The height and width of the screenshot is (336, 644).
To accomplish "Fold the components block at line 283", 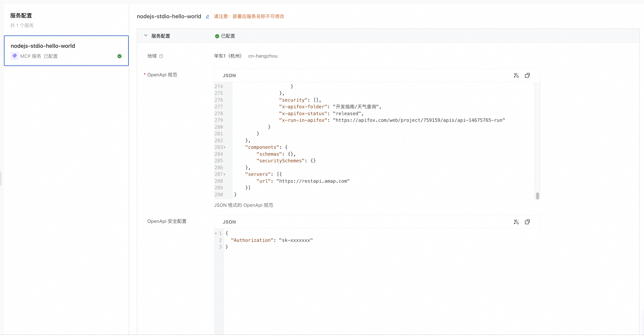I will pos(225,148).
